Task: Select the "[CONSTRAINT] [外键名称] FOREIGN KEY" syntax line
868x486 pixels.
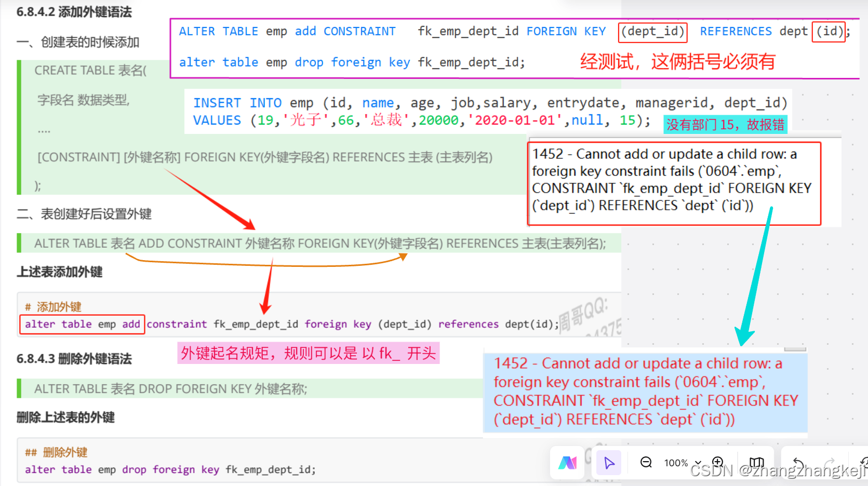Action: pyautogui.click(x=265, y=157)
